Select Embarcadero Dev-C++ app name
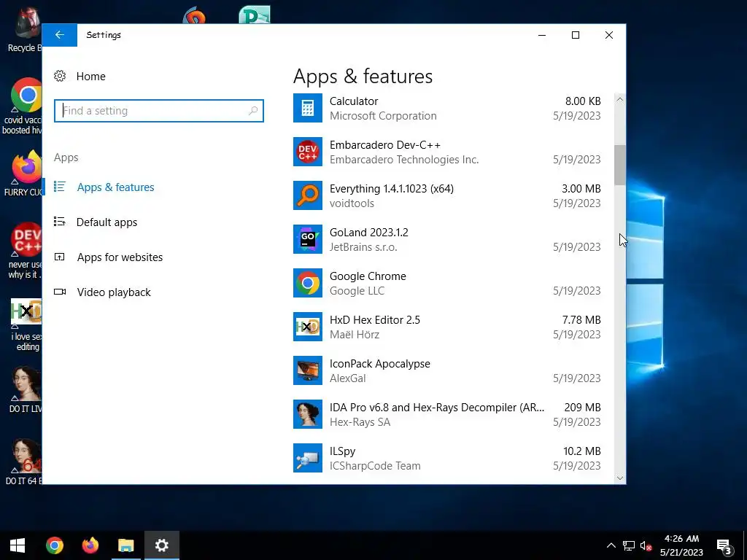 coord(385,145)
